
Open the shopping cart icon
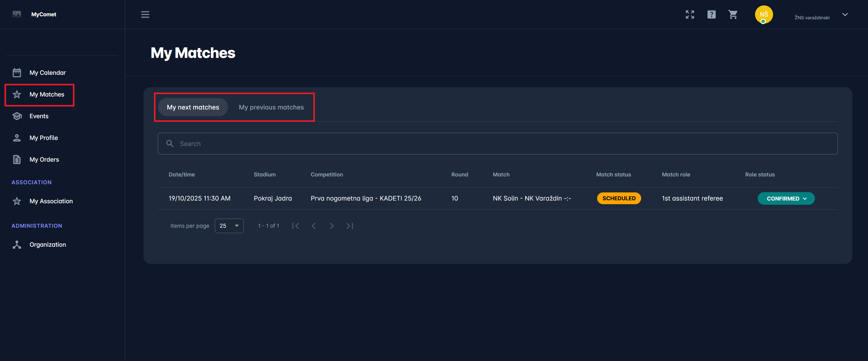pyautogui.click(x=732, y=14)
